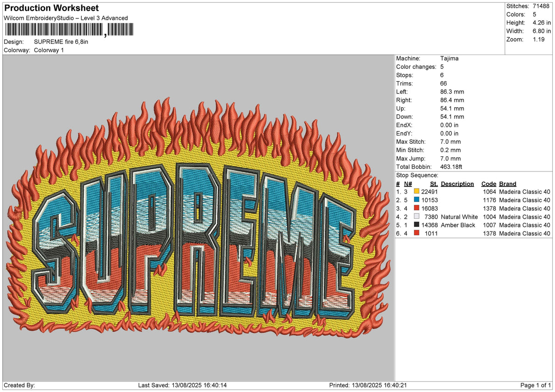
Task: Select the EndX label
Action: [404, 125]
